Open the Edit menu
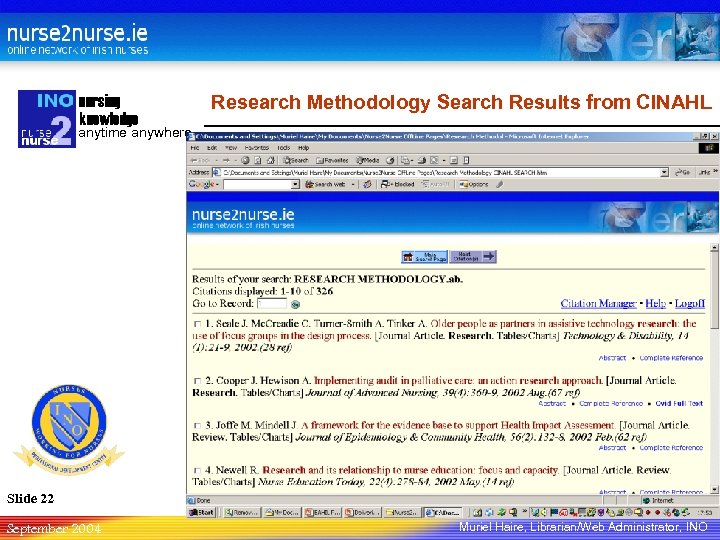Image resolution: width=720 pixels, height=540 pixels. tap(212, 148)
